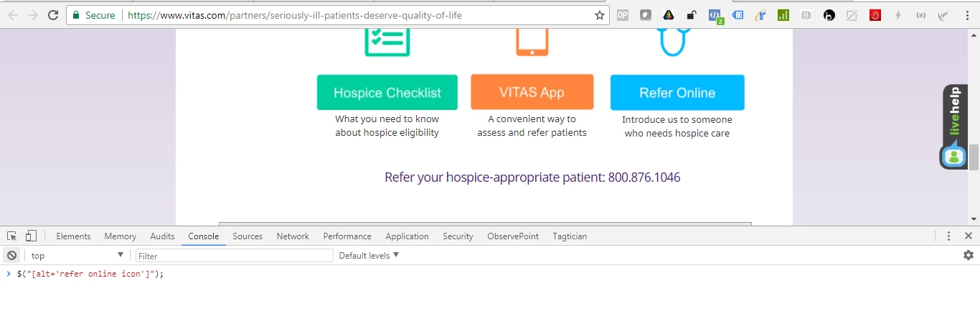Click the orange VITAS App button
This screenshot has height=319, width=980.
(532, 92)
